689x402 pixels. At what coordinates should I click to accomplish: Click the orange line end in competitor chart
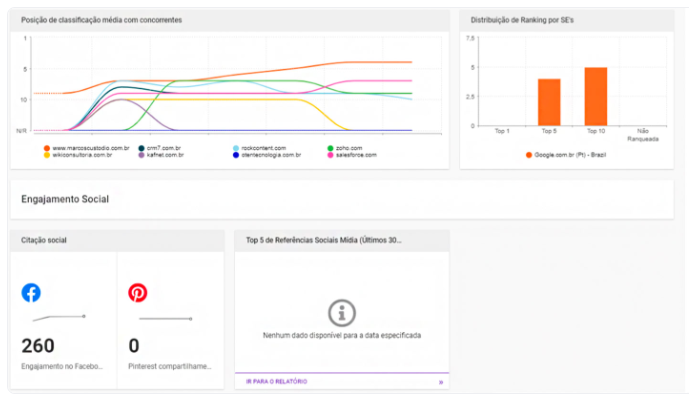[411, 62]
